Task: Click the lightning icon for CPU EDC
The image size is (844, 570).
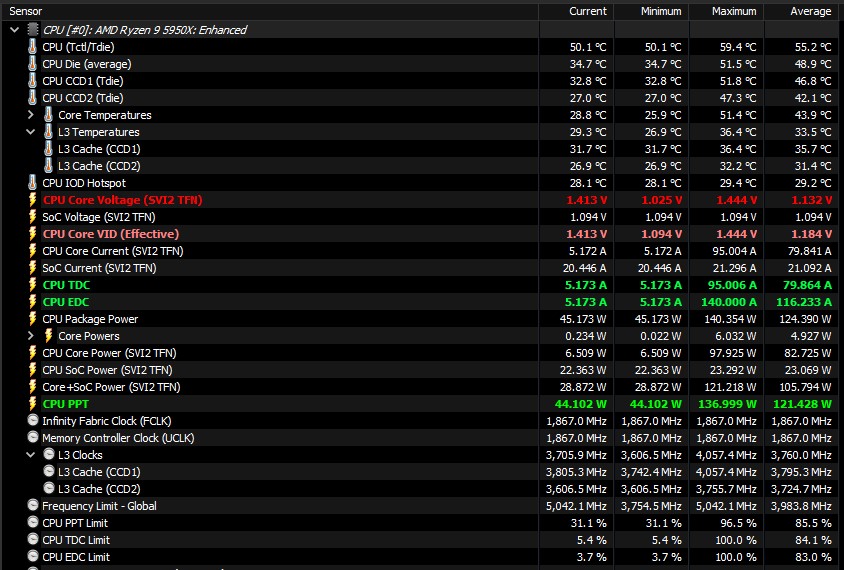Action: [x=32, y=302]
